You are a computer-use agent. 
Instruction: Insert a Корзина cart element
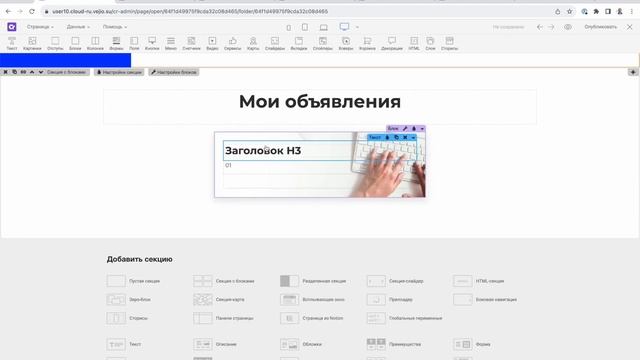367,43
